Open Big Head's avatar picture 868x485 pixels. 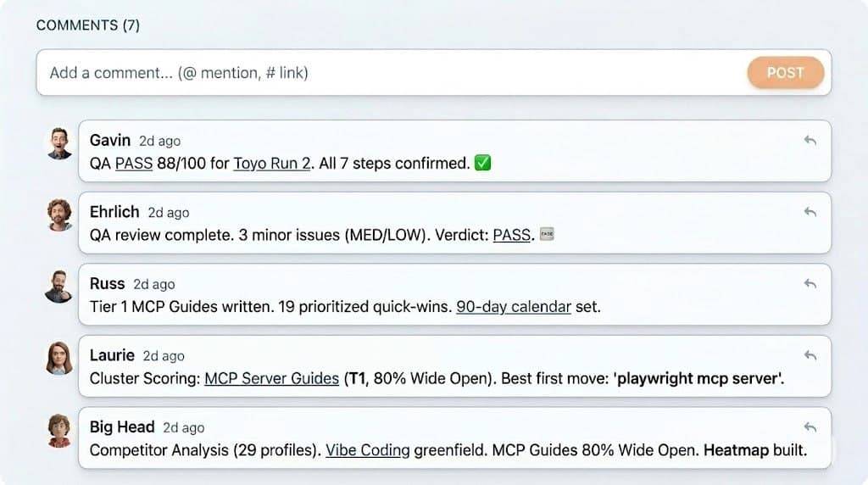tap(59, 431)
